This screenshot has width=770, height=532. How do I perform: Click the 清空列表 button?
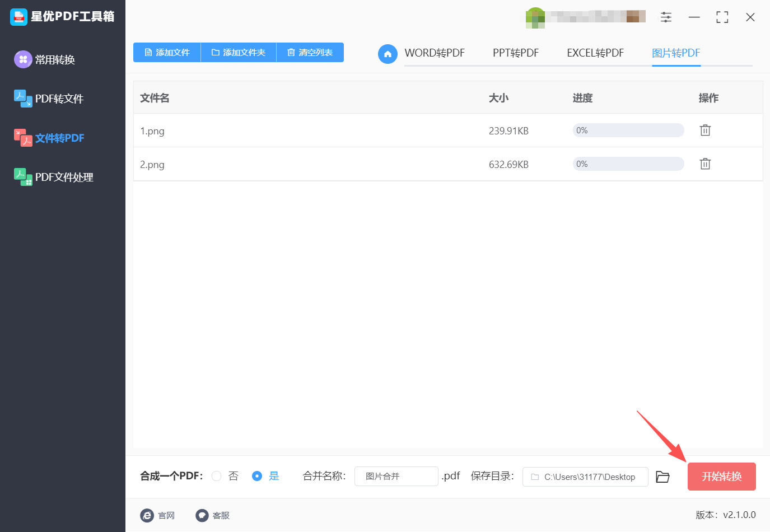click(310, 53)
